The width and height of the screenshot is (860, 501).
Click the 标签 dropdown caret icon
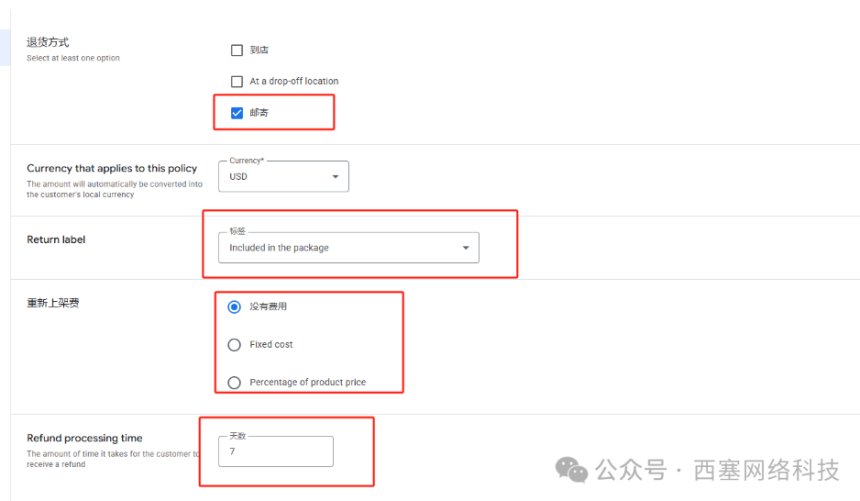click(x=465, y=248)
